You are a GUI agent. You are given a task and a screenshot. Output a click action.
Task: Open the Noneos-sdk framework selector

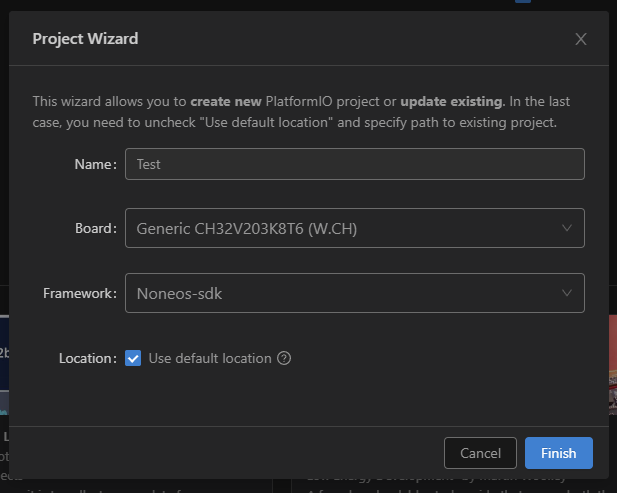coord(340,293)
